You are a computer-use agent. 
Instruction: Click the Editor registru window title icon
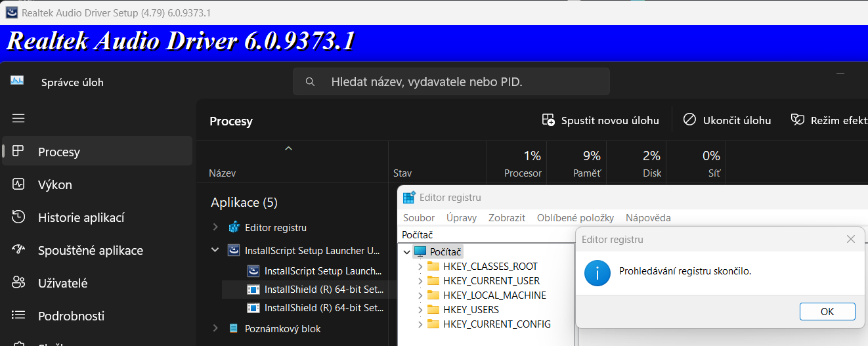[409, 197]
